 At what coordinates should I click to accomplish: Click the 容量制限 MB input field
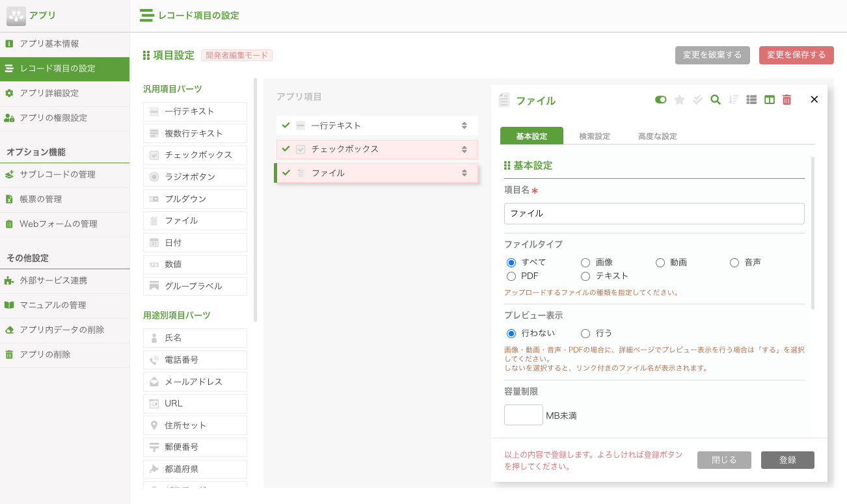click(x=523, y=414)
